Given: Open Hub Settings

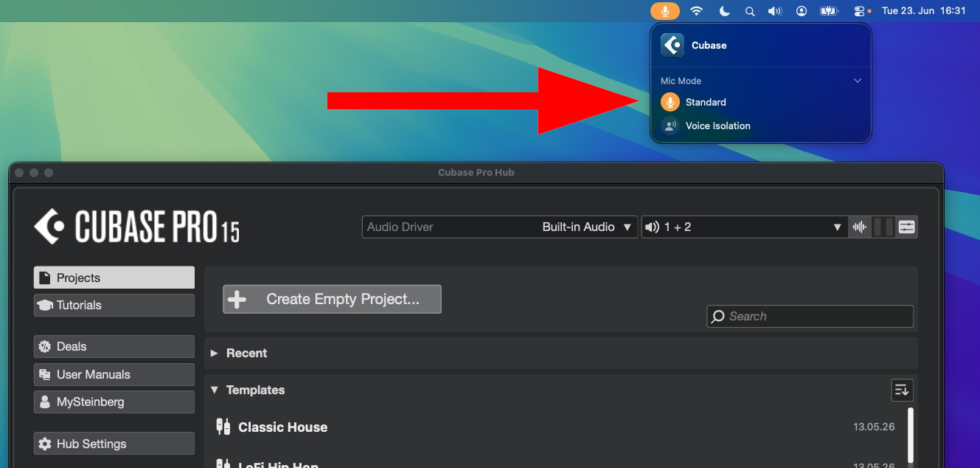Looking at the screenshot, I should coord(114,444).
